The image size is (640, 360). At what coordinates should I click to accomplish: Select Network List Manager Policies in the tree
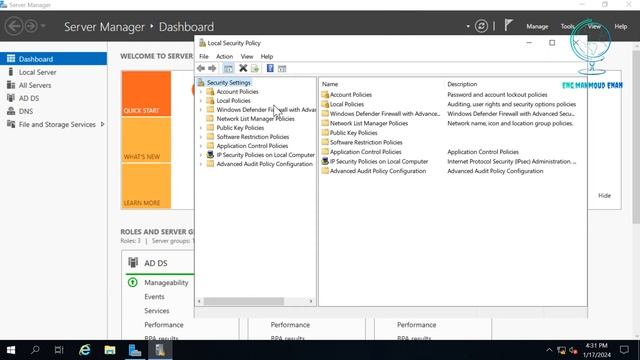[255, 119]
